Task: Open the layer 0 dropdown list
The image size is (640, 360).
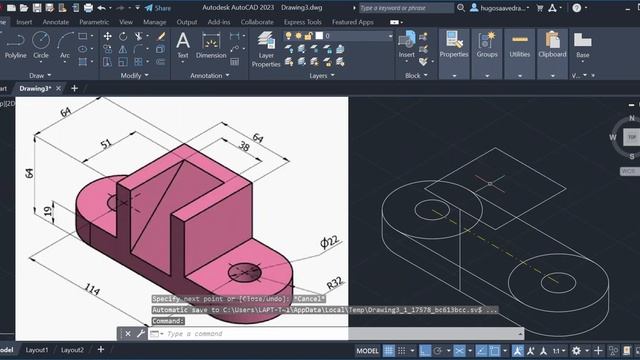Action: coord(390,36)
